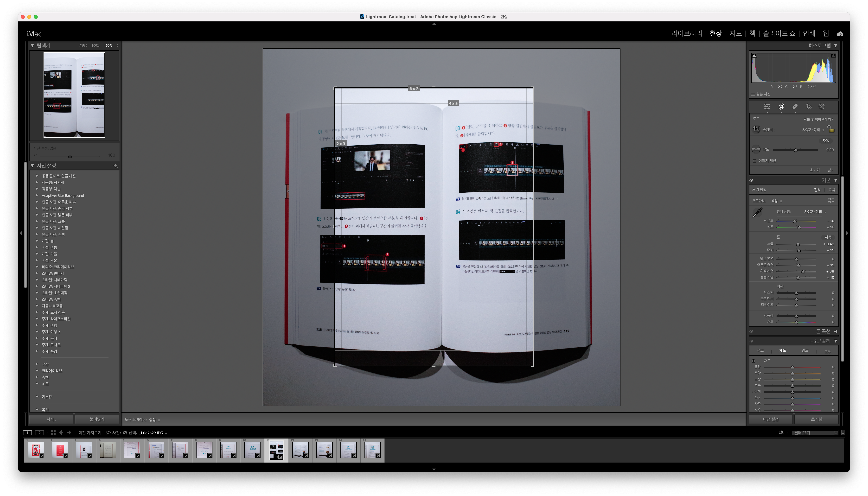Enable the 이미지 제한 checkbox

pyautogui.click(x=755, y=161)
